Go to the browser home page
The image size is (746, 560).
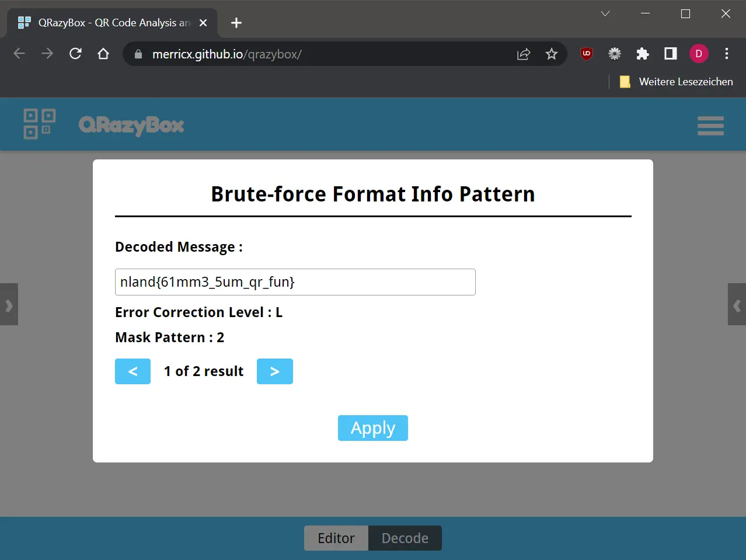[103, 54]
